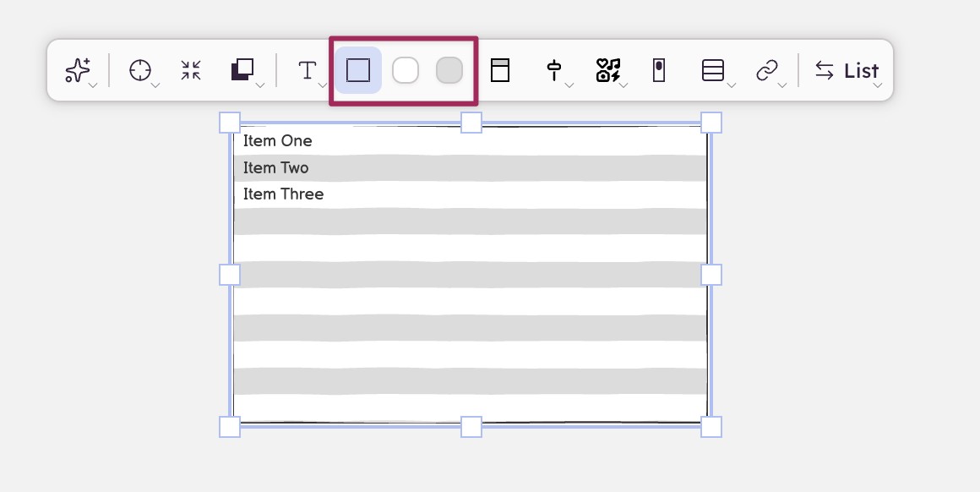Select the rounded gray border style
This screenshot has width=980, height=492.
pyautogui.click(x=449, y=70)
